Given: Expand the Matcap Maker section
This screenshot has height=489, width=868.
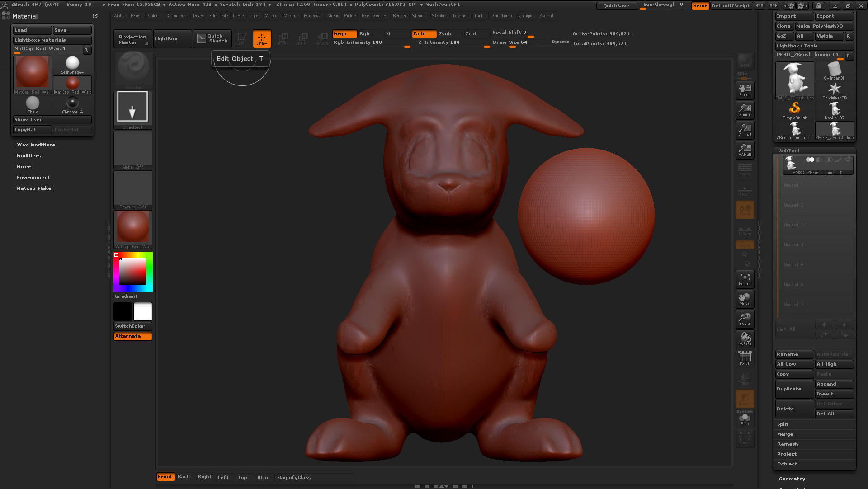Looking at the screenshot, I should pyautogui.click(x=35, y=188).
